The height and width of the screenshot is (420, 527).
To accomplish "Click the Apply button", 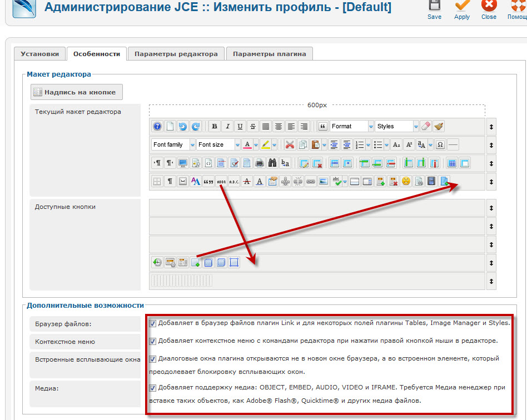I will click(x=462, y=10).
